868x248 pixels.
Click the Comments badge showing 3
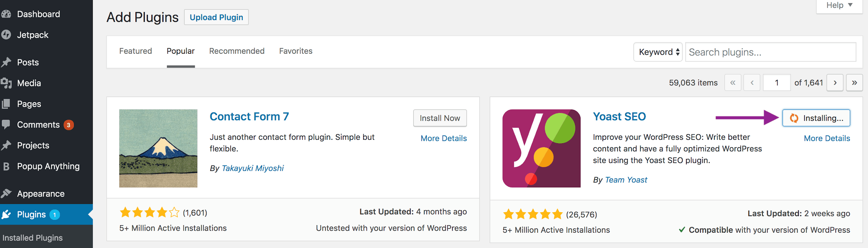69,125
